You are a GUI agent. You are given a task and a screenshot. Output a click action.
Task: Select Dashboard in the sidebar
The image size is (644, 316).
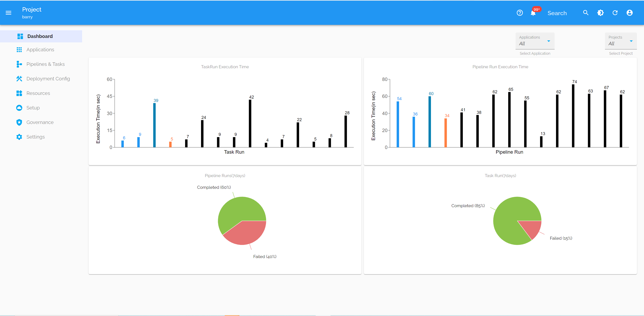pyautogui.click(x=40, y=36)
